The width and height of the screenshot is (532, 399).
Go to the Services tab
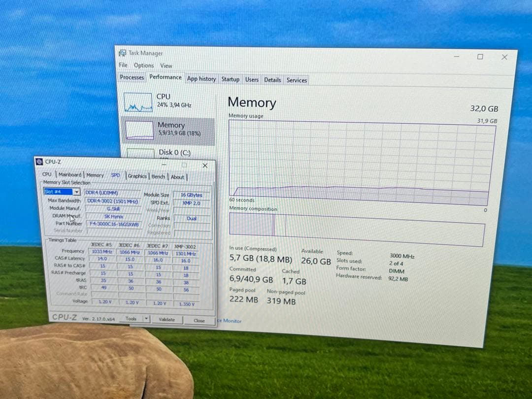pyautogui.click(x=296, y=80)
